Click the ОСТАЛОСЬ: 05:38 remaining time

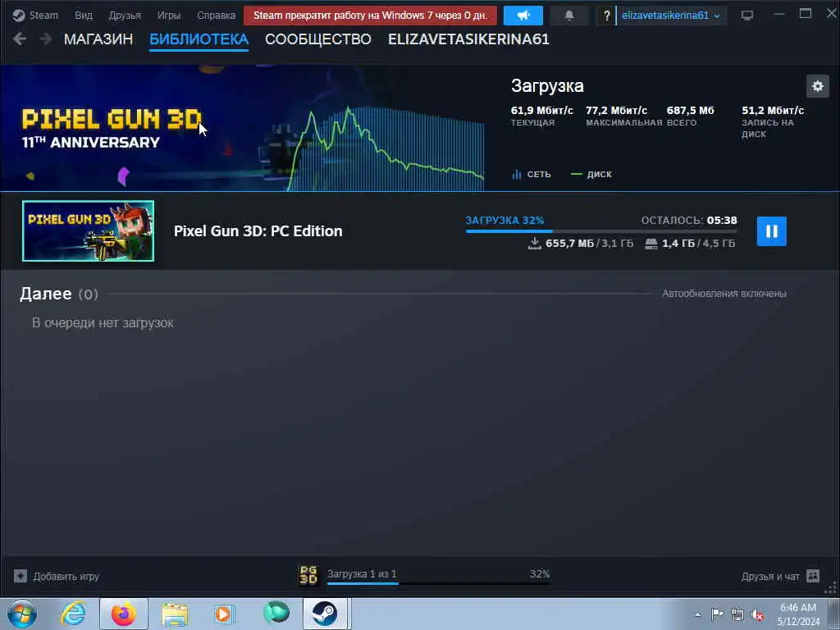tap(689, 220)
